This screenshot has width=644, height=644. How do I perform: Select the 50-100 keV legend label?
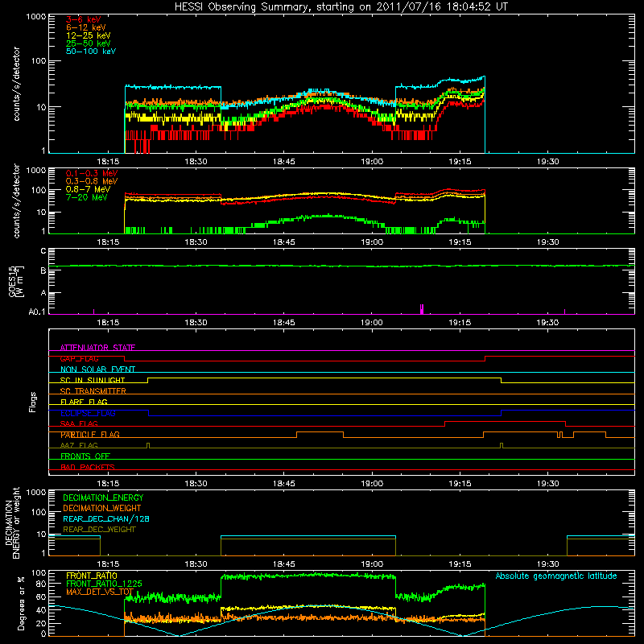click(91, 52)
